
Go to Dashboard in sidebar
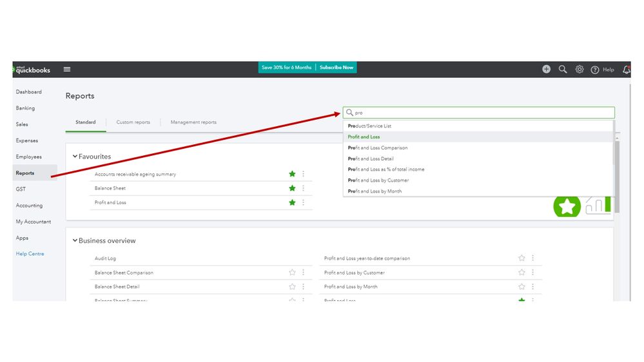click(x=29, y=92)
